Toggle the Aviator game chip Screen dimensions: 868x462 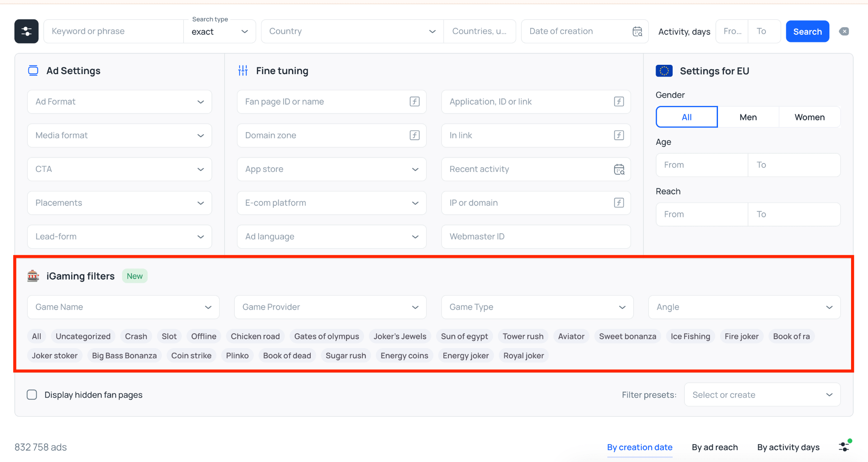[x=571, y=336]
